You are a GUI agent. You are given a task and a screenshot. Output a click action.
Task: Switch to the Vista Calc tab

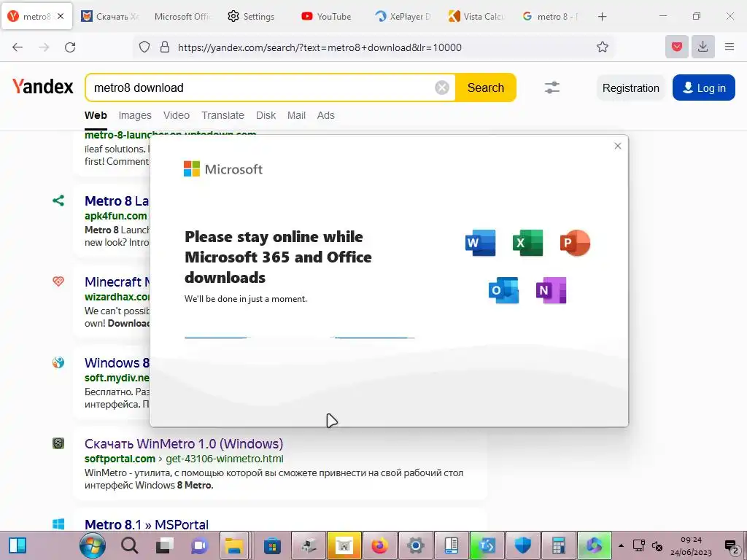tap(476, 16)
